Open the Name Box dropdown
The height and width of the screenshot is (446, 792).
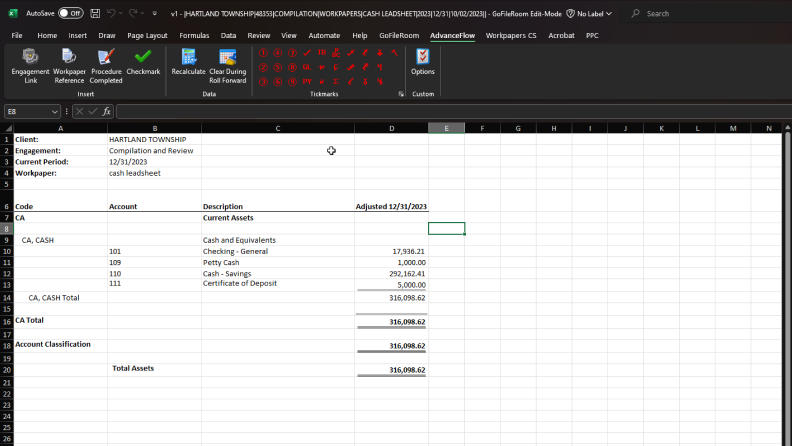55,112
